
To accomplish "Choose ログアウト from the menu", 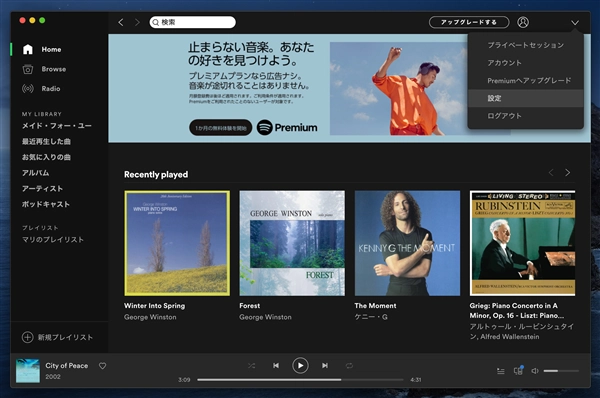I will point(525,116).
